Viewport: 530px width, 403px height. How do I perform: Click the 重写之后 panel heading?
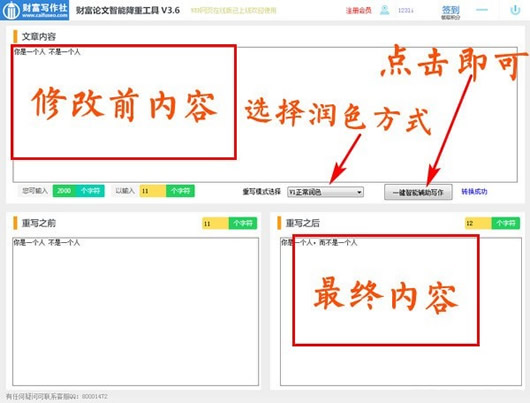pos(303,223)
